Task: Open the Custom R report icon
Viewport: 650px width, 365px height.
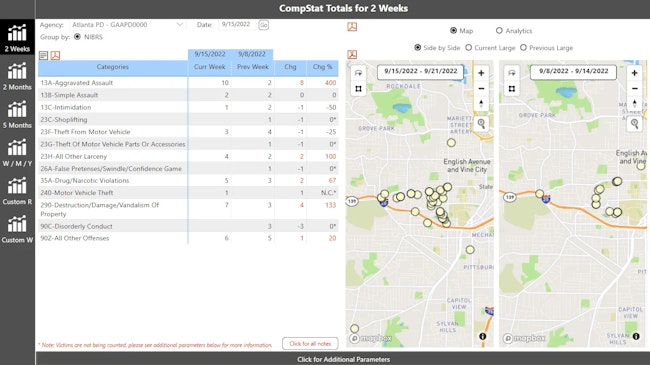Action: pos(17,191)
